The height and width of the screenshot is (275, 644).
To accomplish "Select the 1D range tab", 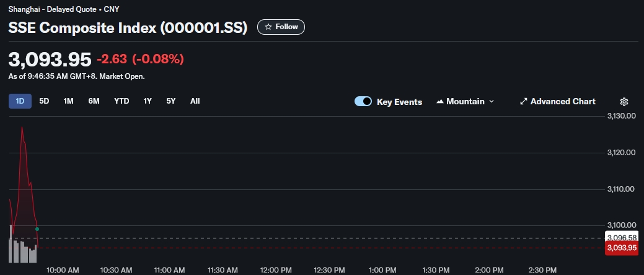I will pos(20,101).
